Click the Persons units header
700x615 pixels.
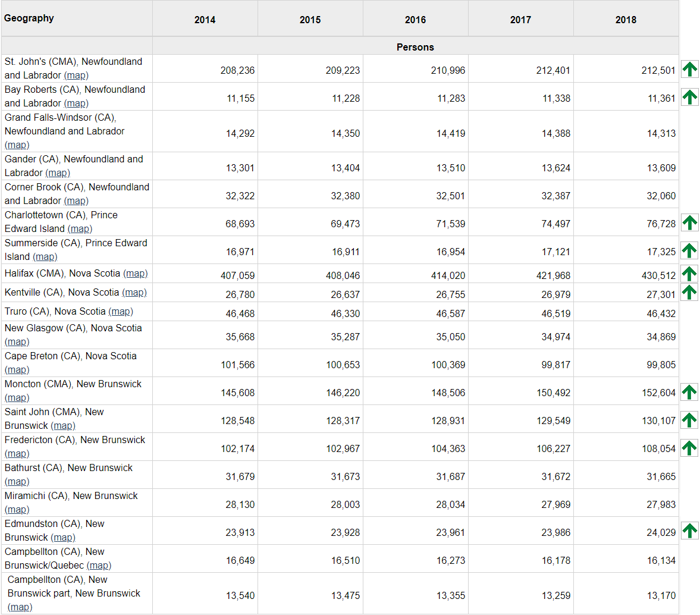tap(415, 47)
